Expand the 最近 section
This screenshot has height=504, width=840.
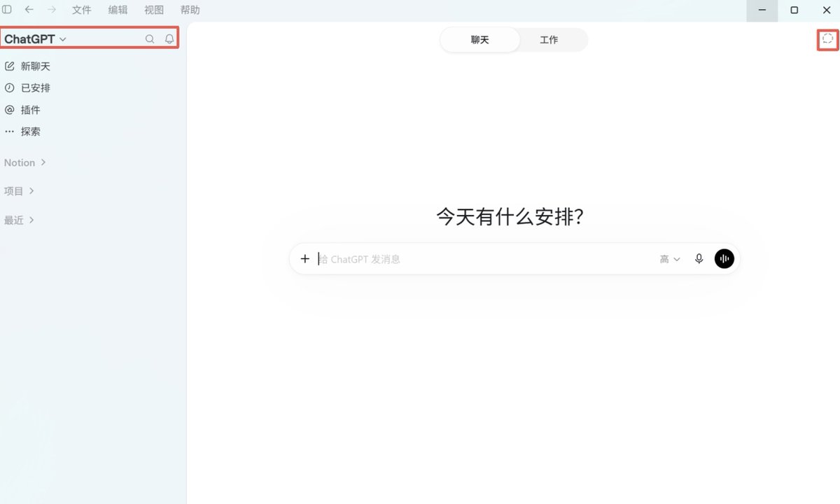pos(19,220)
